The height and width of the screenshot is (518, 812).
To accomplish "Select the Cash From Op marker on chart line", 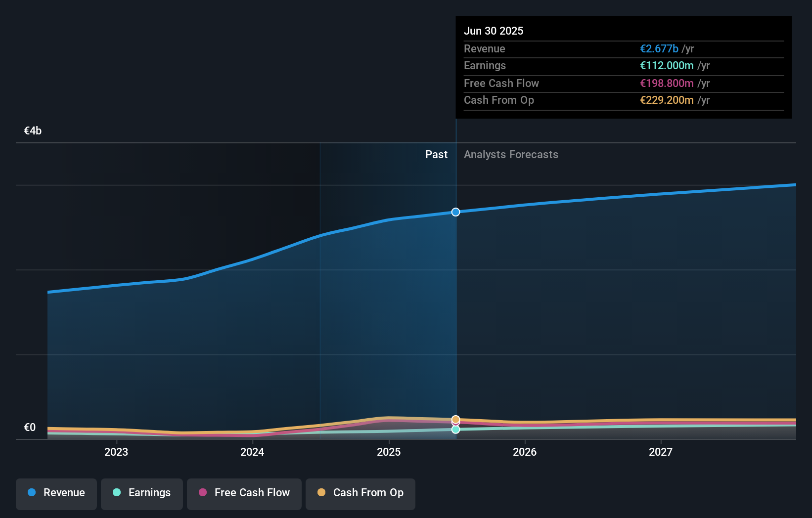I will pyautogui.click(x=455, y=420).
